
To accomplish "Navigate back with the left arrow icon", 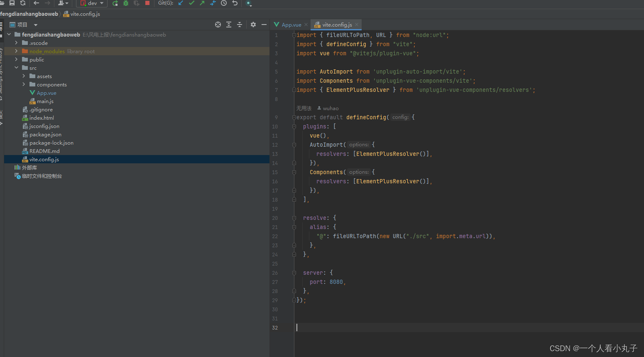I will click(x=37, y=3).
